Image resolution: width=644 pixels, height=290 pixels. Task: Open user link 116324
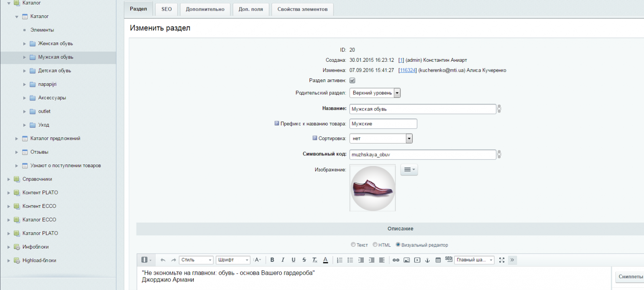click(407, 70)
